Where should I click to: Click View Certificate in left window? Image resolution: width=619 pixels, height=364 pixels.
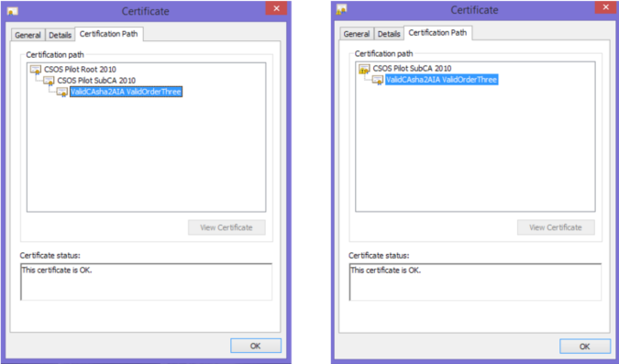click(x=227, y=227)
